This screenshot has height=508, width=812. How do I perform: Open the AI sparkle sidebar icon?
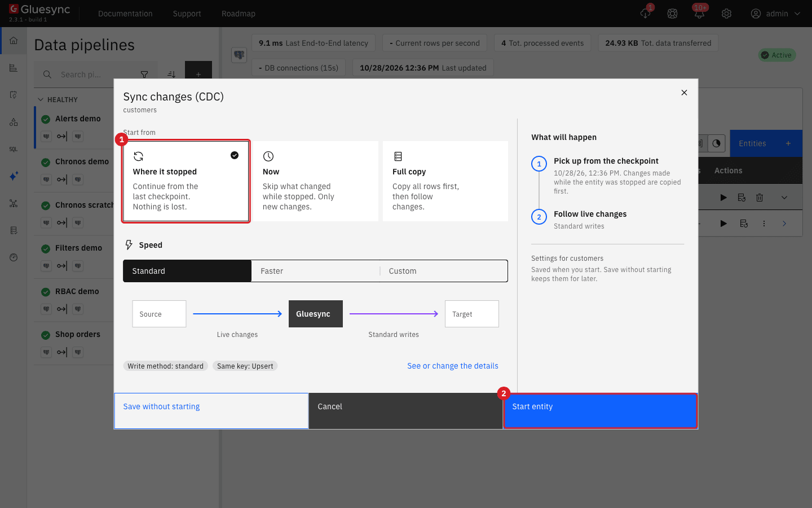(x=14, y=176)
